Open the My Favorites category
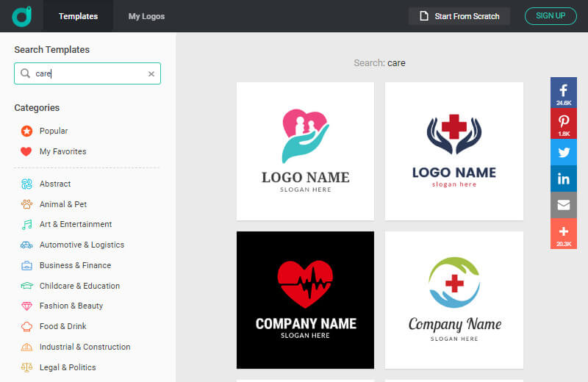588x382 pixels. tap(62, 151)
